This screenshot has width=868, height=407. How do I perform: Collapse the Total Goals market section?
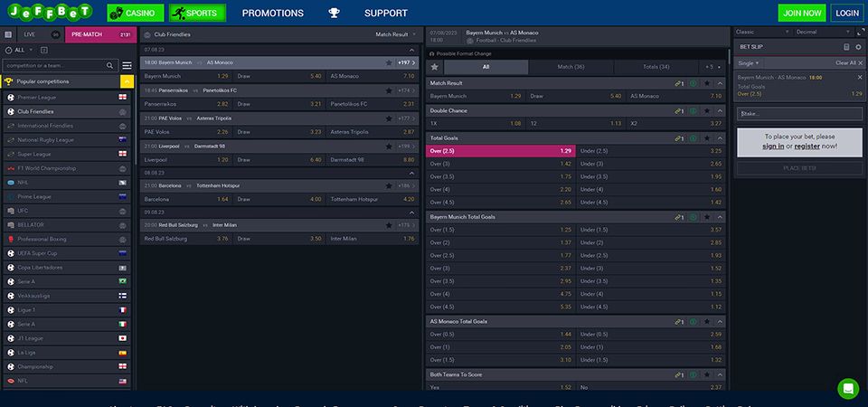click(x=721, y=138)
